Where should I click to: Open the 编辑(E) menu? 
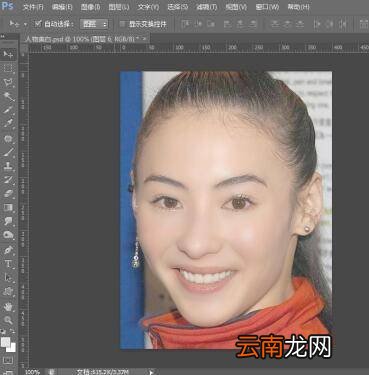62,7
